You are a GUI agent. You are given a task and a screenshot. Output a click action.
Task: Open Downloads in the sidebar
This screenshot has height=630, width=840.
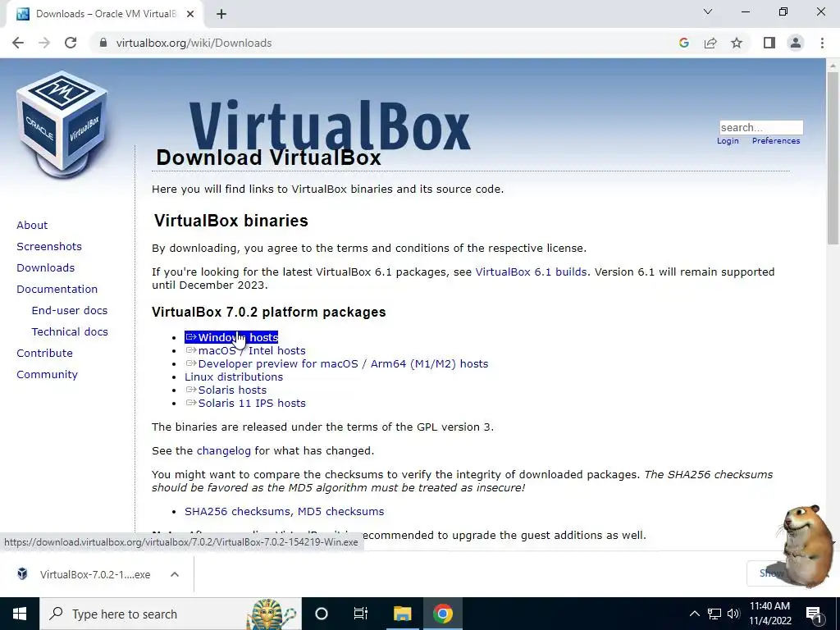(46, 268)
